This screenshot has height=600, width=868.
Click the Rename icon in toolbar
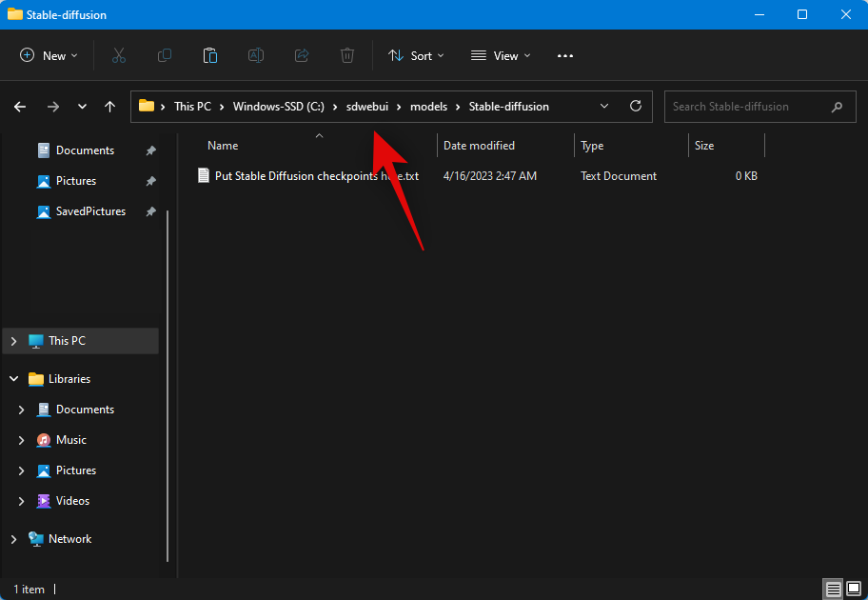pyautogui.click(x=256, y=56)
